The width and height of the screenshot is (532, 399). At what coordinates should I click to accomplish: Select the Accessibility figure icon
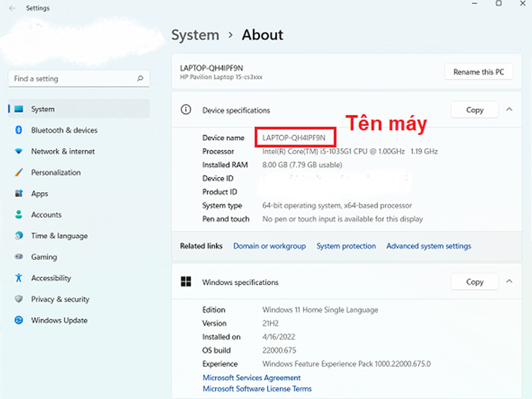click(19, 279)
